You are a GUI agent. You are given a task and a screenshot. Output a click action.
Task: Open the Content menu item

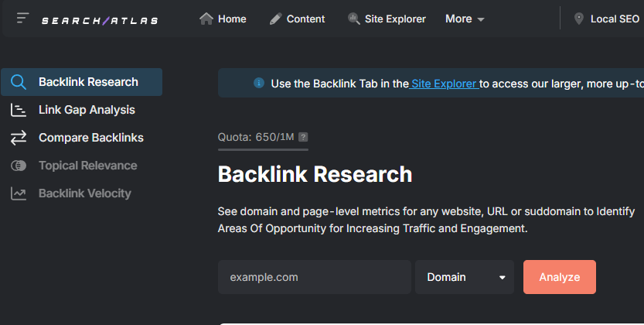(x=297, y=19)
